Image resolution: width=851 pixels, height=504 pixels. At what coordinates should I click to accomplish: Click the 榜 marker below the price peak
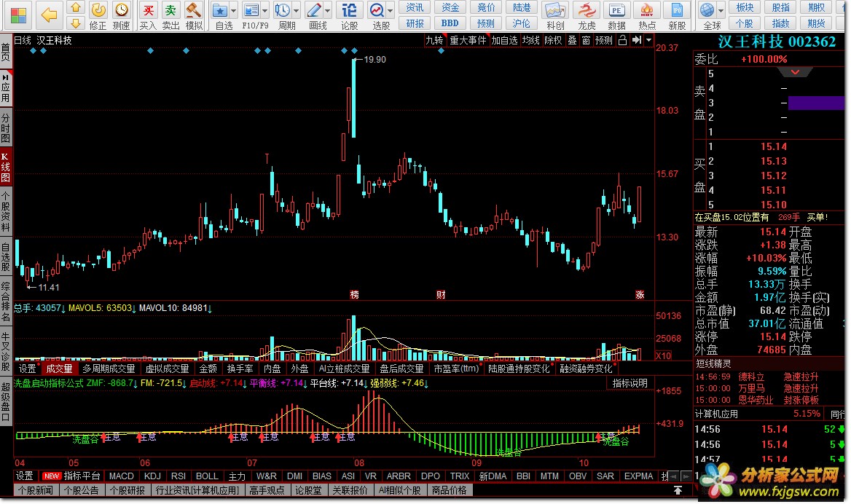(354, 294)
